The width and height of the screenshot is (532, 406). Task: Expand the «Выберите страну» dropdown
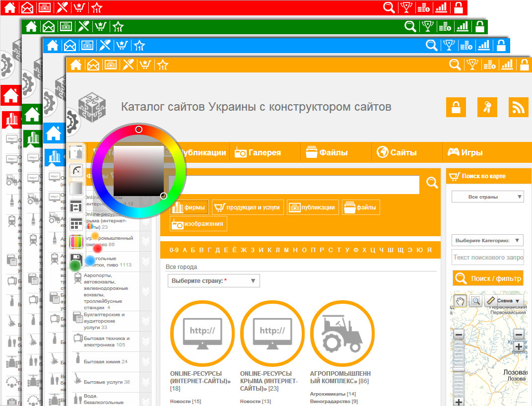click(x=213, y=280)
